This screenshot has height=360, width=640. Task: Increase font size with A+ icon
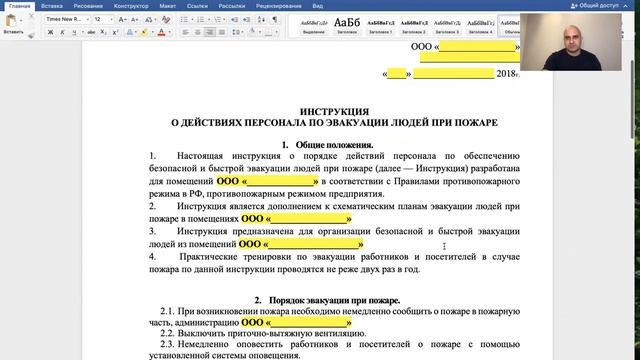(122, 20)
